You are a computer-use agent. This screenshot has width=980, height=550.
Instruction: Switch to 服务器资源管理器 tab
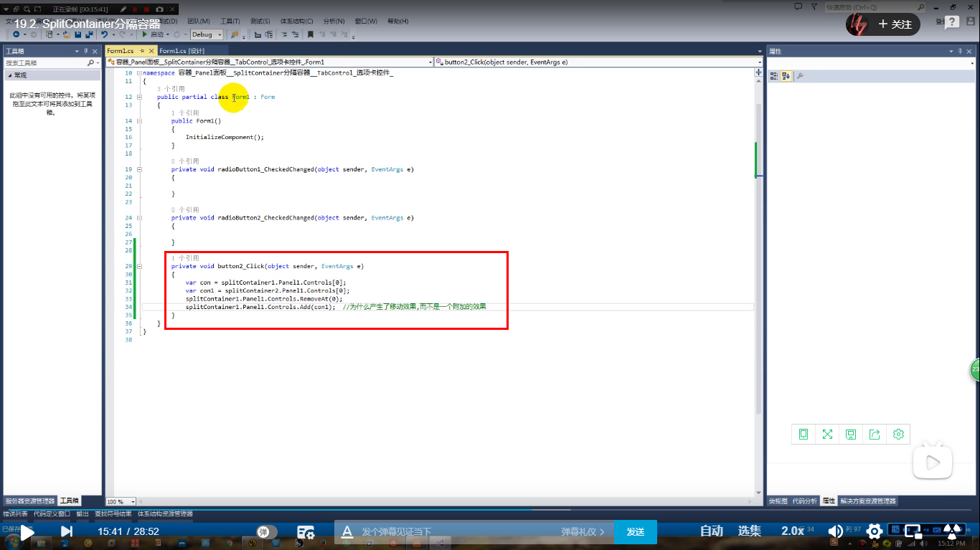pyautogui.click(x=29, y=501)
